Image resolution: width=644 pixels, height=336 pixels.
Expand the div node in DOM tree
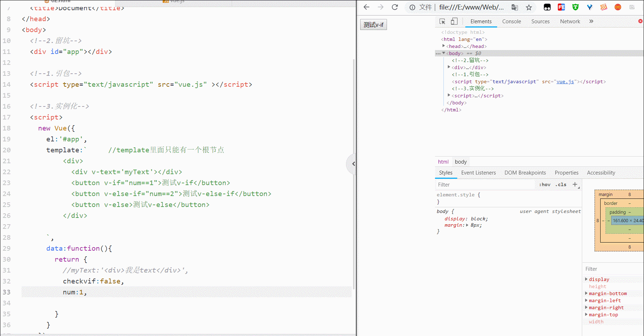pyautogui.click(x=449, y=67)
